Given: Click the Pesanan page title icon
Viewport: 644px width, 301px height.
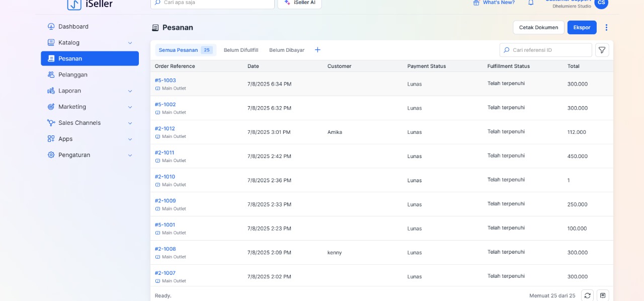Looking at the screenshot, I should click(x=155, y=28).
